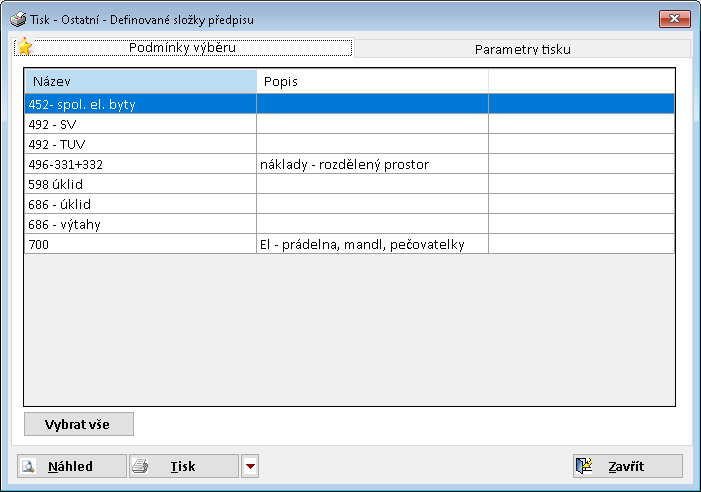Viewport: 701px width, 492px height.
Task: Select row 700 with El - prádelna description
Action: click(x=140, y=244)
